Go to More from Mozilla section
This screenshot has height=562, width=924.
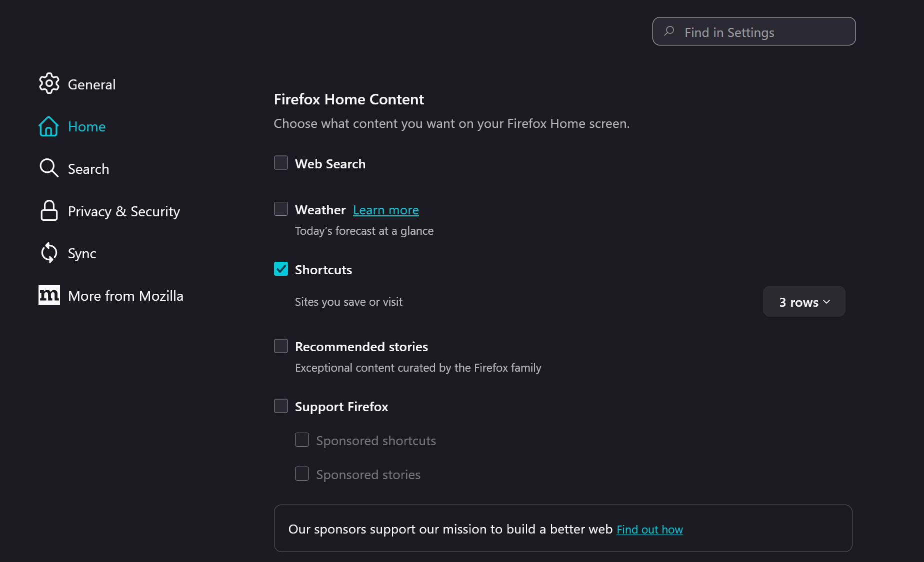coord(125,296)
